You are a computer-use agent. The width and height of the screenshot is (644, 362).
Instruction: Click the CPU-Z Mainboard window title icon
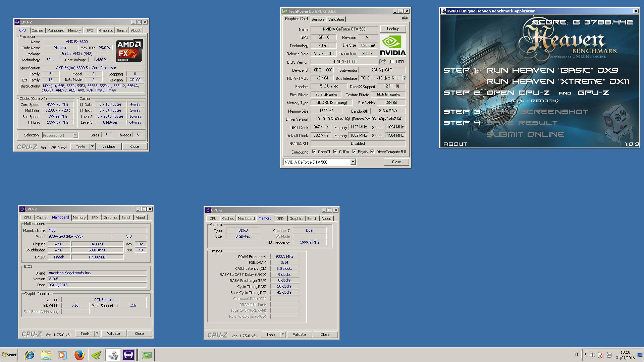[22, 209]
